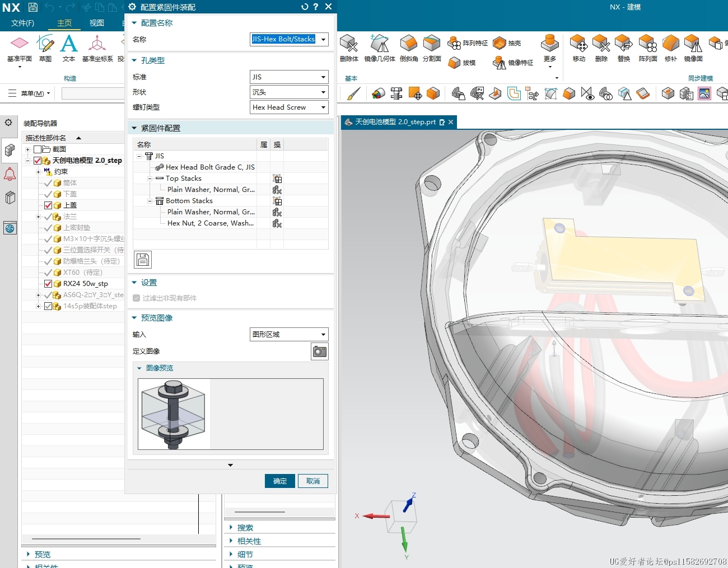Toggle 过滤出非现有部件 checkbox

pyautogui.click(x=136, y=298)
